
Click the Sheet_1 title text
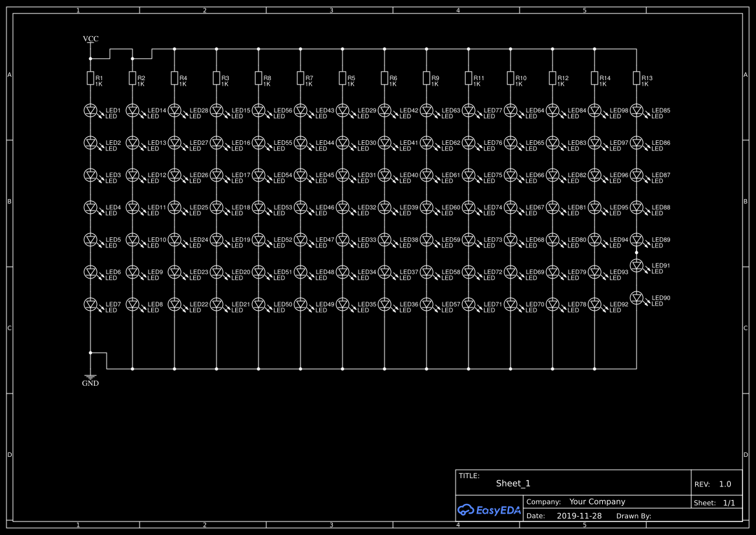pos(512,483)
